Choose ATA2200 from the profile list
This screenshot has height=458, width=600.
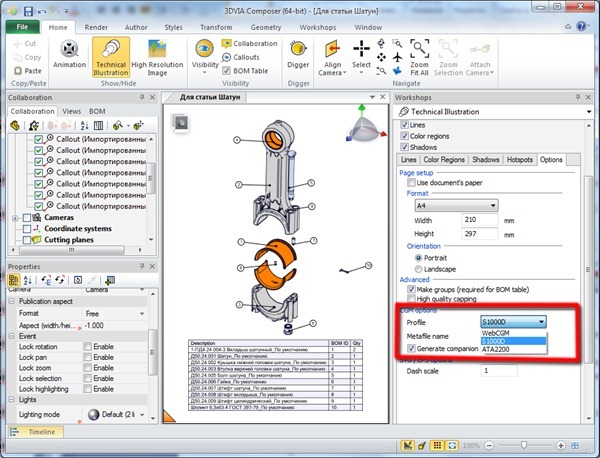pyautogui.click(x=513, y=349)
